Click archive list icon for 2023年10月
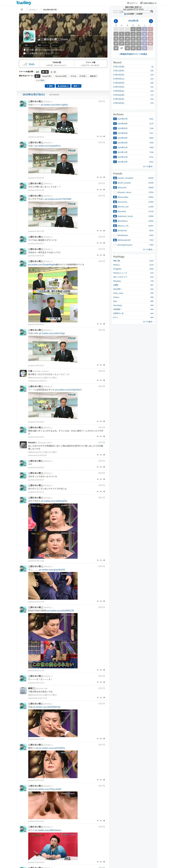This screenshot has height=868, width=174. click(115, 162)
